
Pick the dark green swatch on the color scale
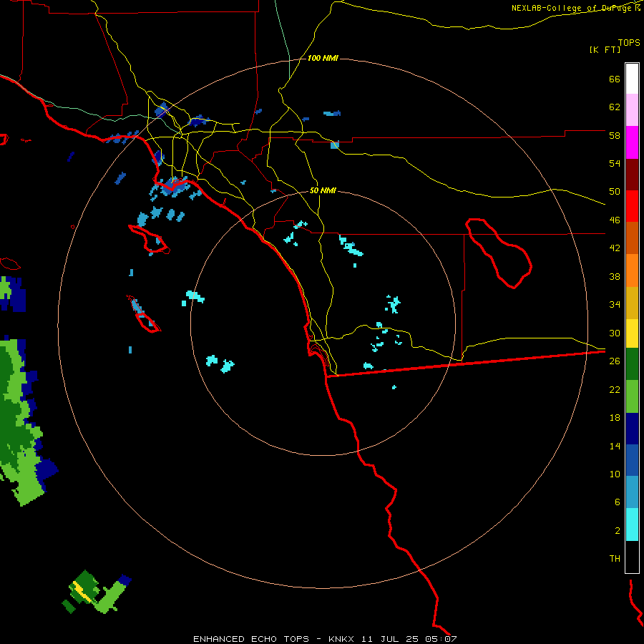[632, 364]
